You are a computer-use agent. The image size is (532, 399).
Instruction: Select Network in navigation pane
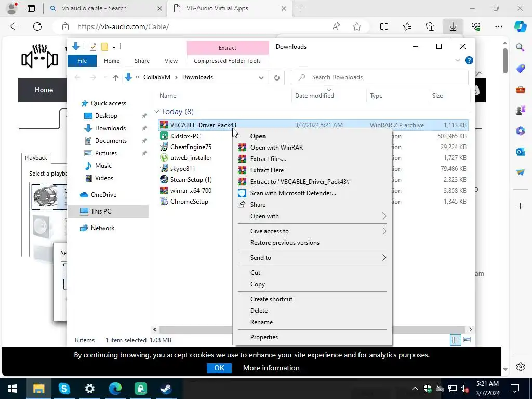102,228
